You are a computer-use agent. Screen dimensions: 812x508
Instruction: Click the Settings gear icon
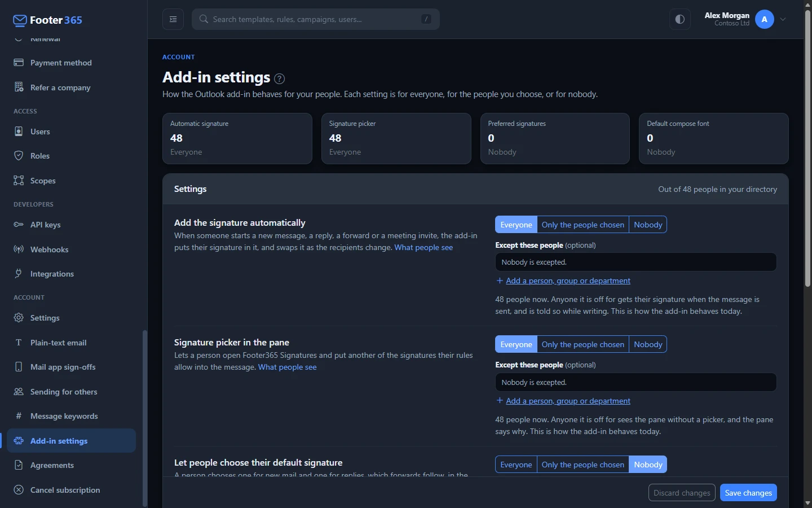click(19, 318)
